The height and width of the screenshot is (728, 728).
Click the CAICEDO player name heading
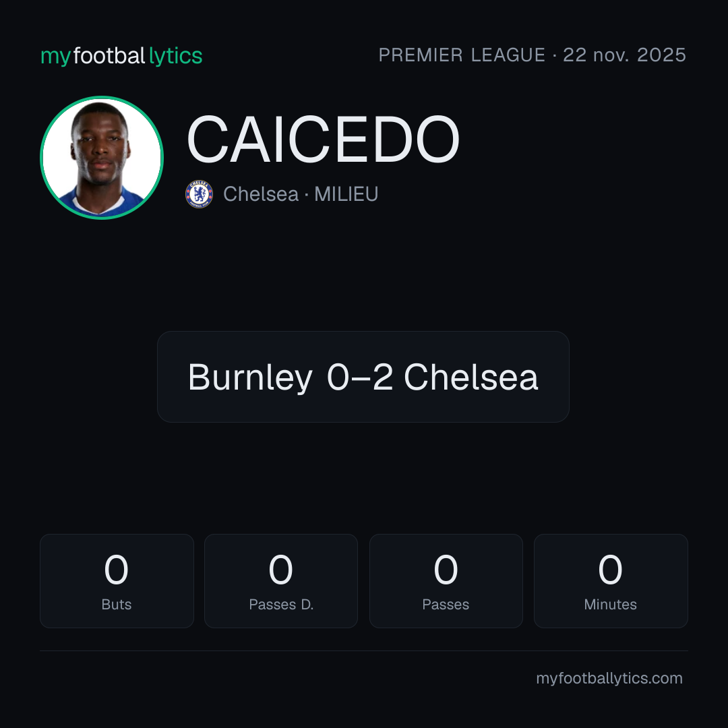tap(323, 140)
